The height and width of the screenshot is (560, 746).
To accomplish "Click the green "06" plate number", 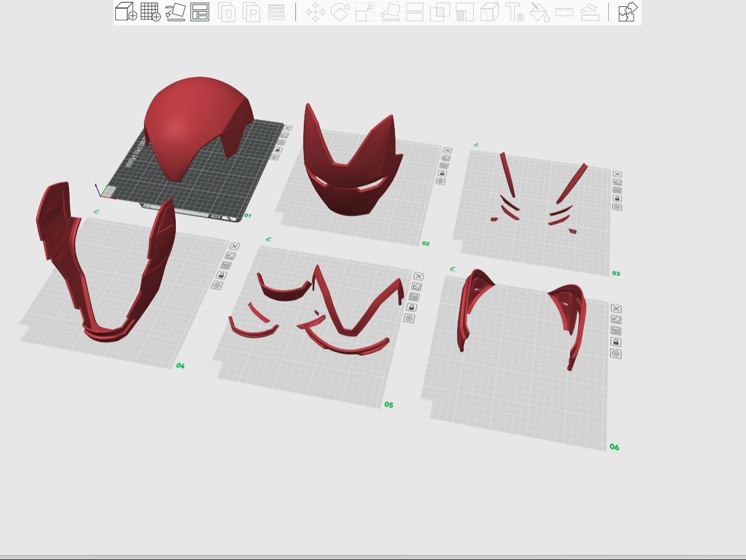I will click(614, 446).
